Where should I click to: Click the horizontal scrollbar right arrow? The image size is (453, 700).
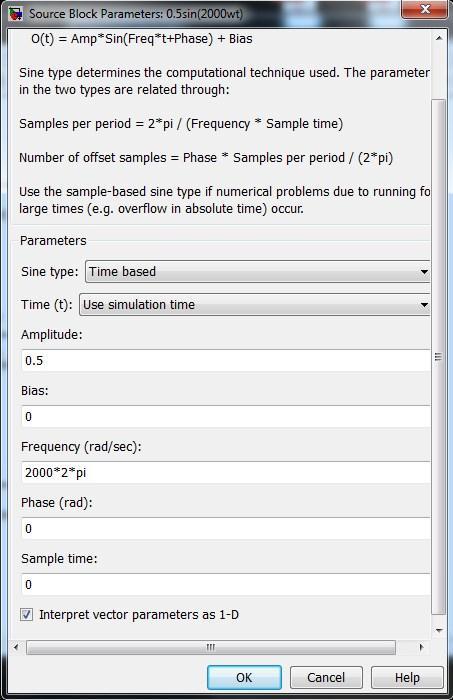tap(421, 647)
